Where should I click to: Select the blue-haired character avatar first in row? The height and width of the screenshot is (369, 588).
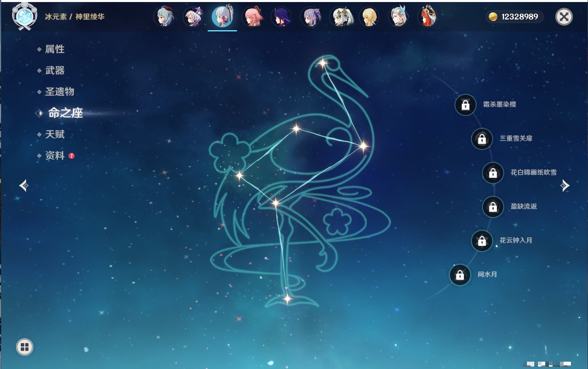(x=165, y=17)
